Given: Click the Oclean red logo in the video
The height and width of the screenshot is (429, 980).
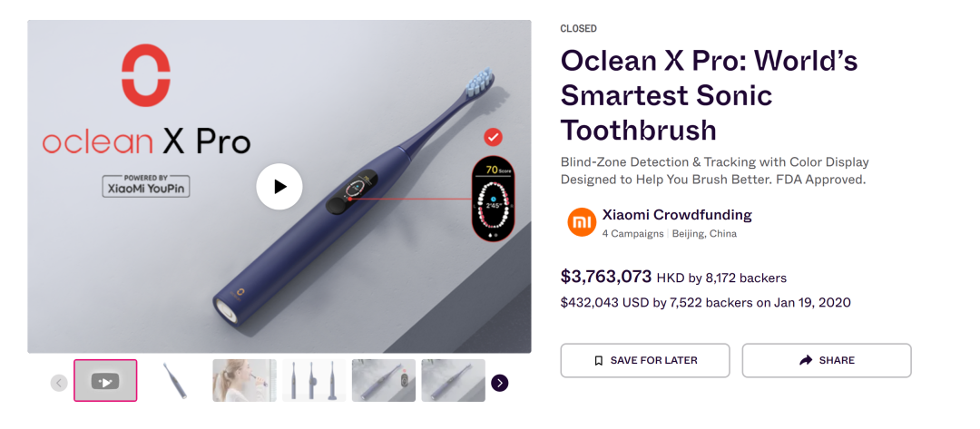Looking at the screenshot, I should 146,74.
